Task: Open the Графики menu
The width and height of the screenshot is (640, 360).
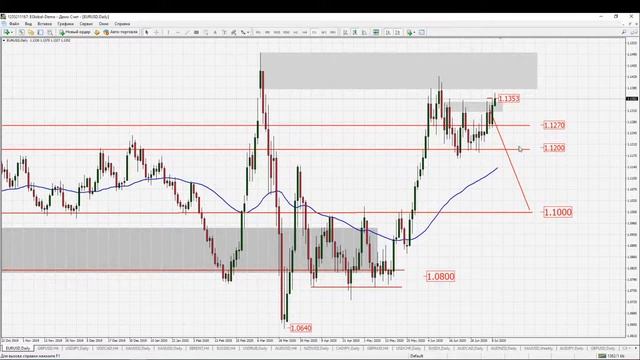Action: click(65, 24)
